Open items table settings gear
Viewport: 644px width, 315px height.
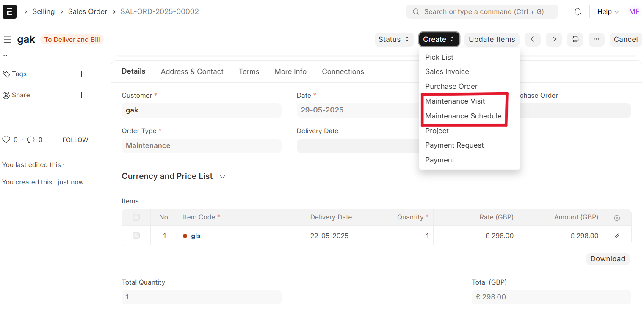(x=617, y=218)
